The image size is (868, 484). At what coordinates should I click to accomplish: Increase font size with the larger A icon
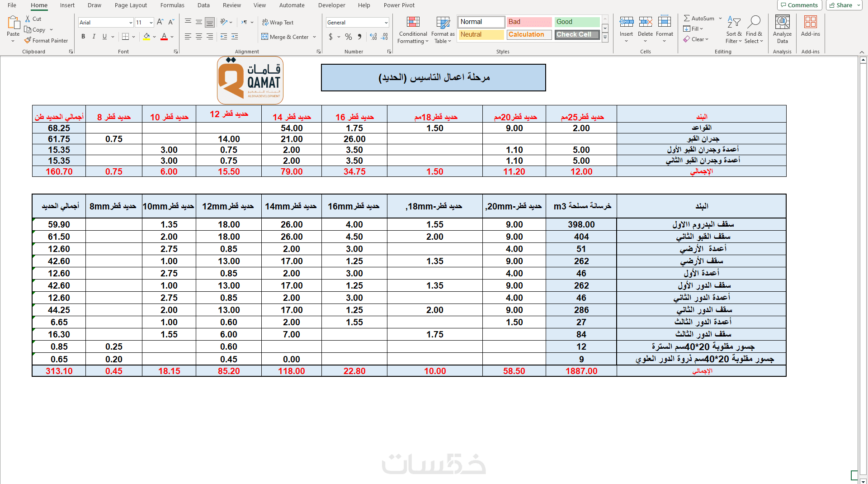point(160,22)
